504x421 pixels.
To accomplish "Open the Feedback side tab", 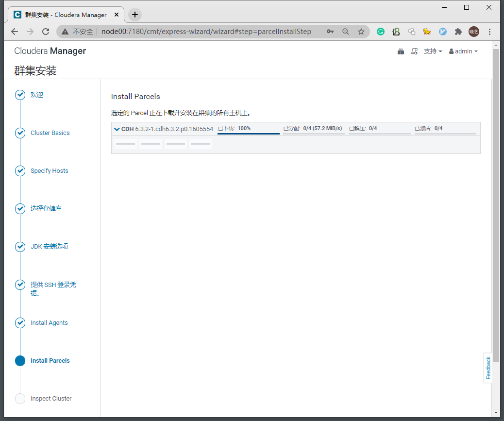I will coord(488,368).
